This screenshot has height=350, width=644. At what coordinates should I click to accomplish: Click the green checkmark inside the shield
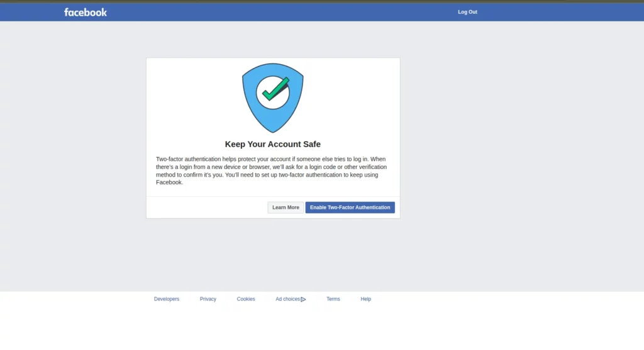[x=274, y=90]
